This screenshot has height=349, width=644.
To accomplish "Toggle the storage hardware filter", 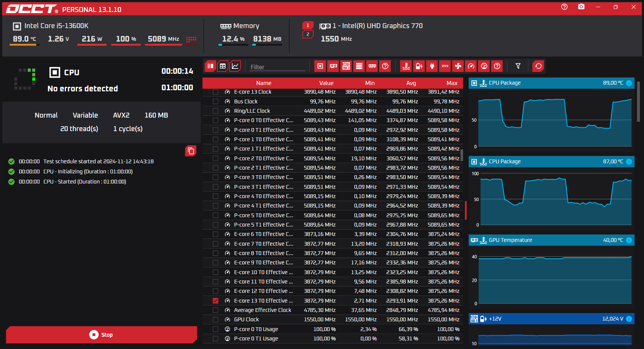I will 359,66.
